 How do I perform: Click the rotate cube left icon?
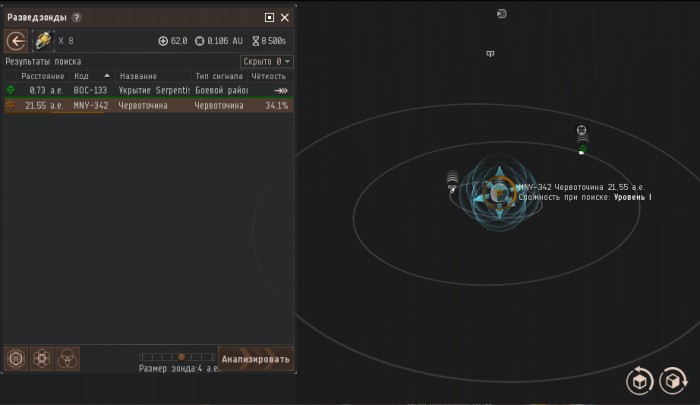(640, 381)
